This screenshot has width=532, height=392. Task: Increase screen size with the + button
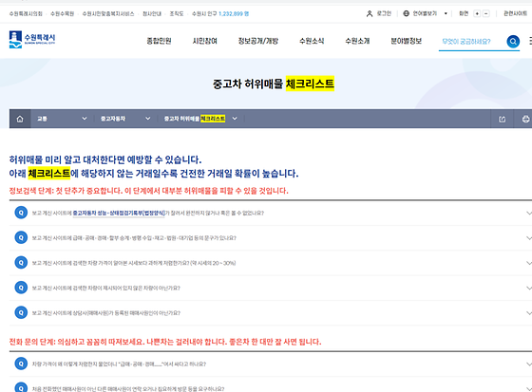click(x=477, y=13)
